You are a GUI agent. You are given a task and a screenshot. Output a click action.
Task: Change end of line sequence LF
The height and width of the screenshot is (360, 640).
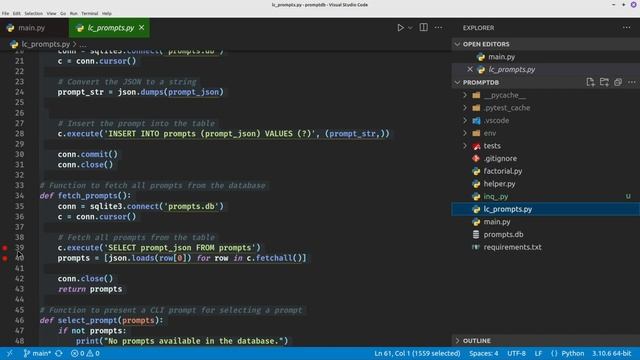coord(538,353)
